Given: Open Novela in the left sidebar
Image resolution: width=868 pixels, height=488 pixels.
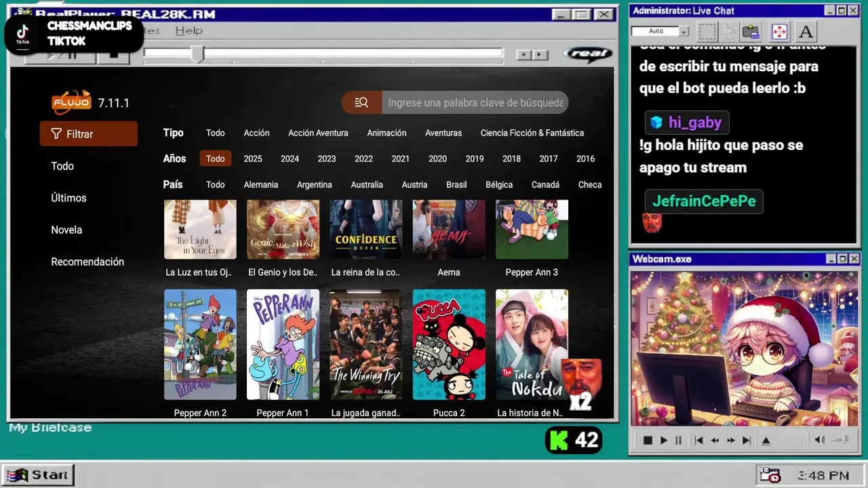Looking at the screenshot, I should pos(66,230).
